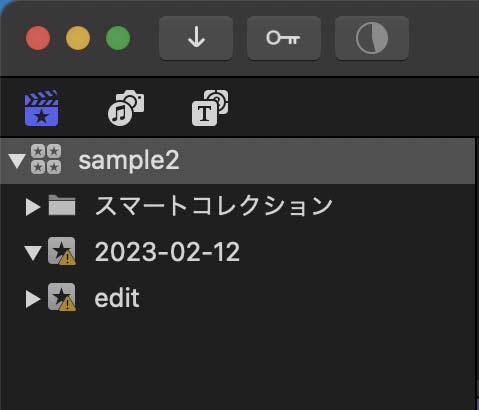Click the yellow minimize window button
Screen dimensions: 479x410
(78, 38)
